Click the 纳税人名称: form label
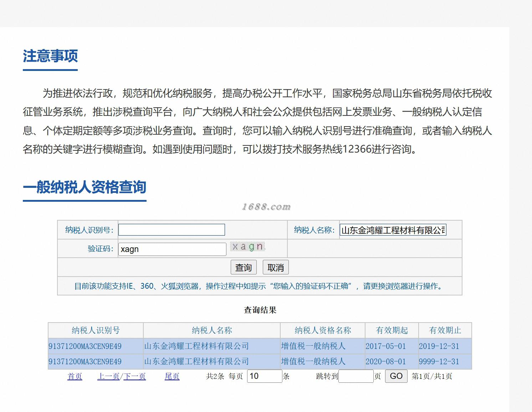Viewport: 532px width, 412px height. [x=314, y=230]
